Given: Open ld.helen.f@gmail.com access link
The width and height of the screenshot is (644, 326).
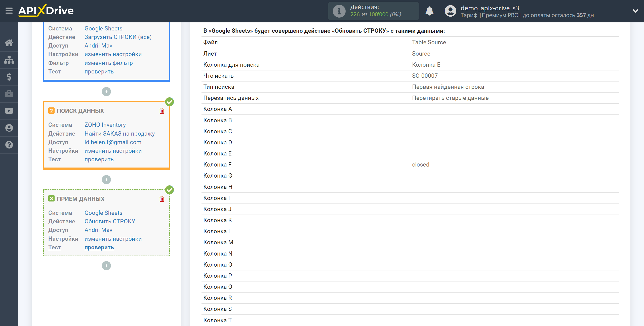Looking at the screenshot, I should [x=113, y=142].
